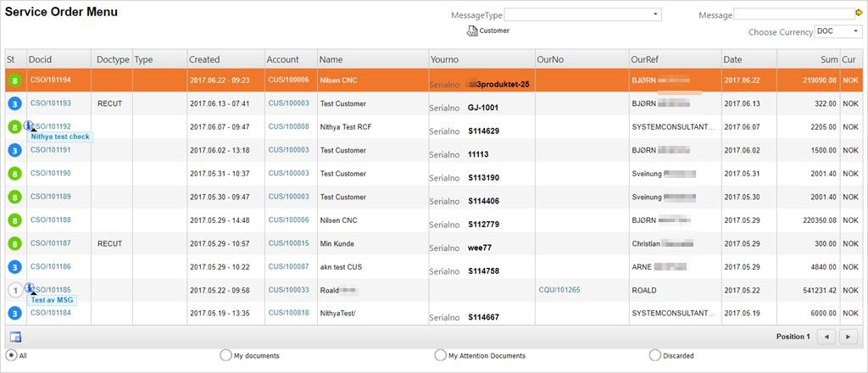Click into the Message text field
Image resolution: width=868 pixels, height=373 pixels.
point(793,14)
